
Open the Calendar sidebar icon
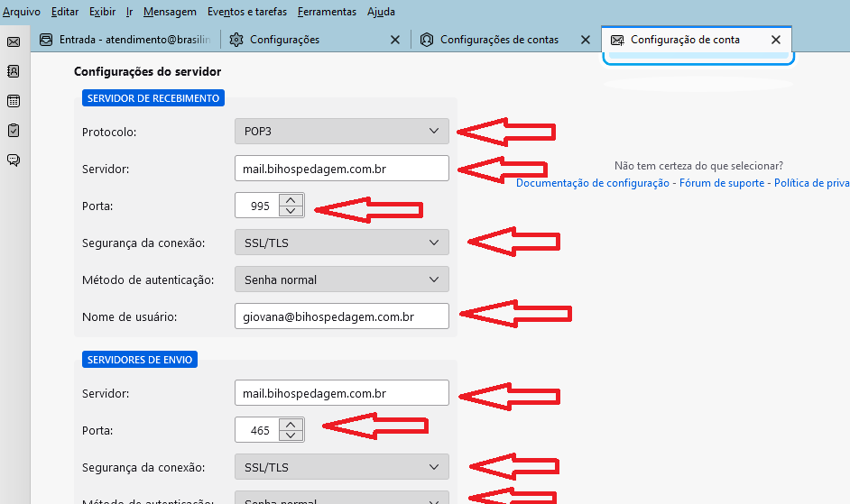coord(14,101)
